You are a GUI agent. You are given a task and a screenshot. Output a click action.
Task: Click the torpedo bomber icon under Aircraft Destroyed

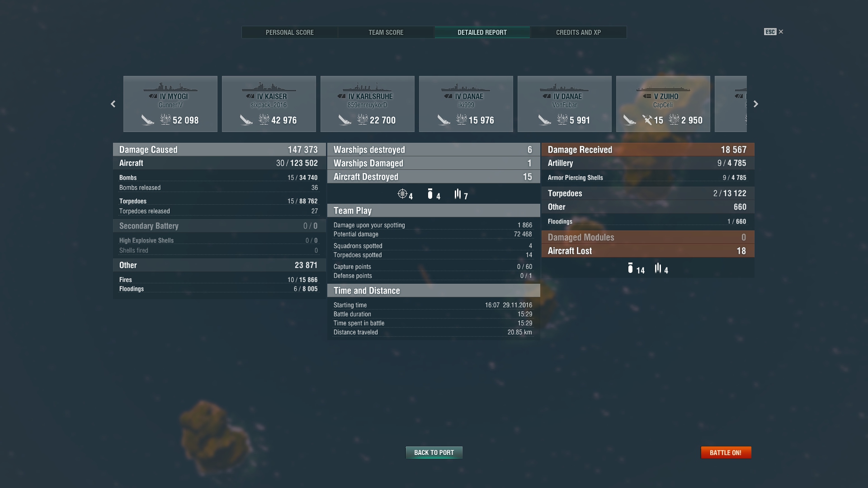[x=458, y=194]
